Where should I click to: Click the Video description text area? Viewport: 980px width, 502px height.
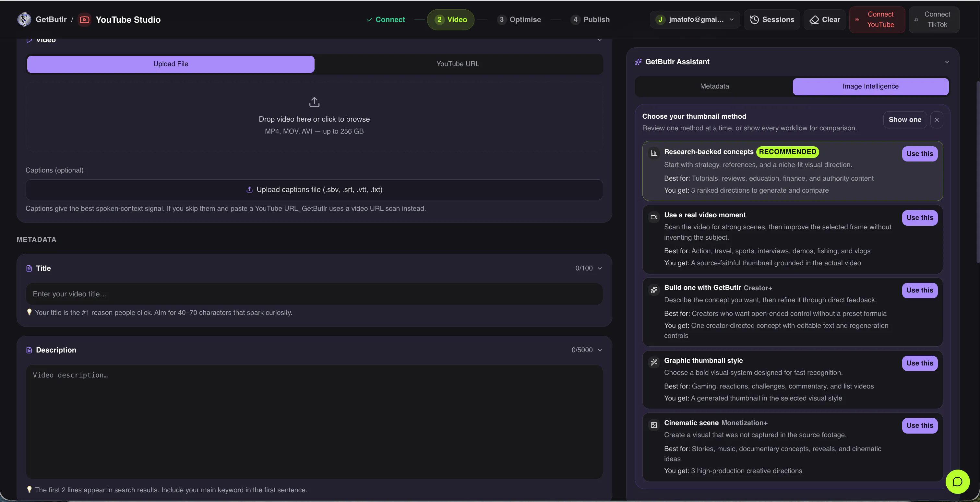pos(314,422)
